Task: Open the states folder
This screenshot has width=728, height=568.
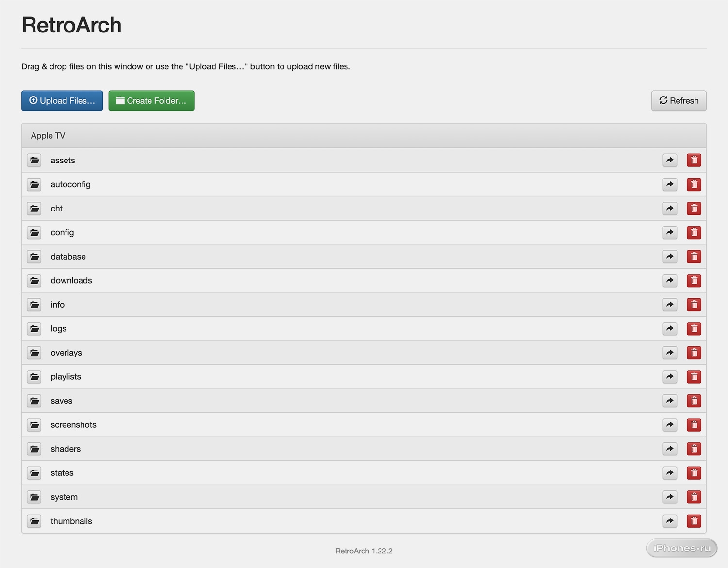Action: [62, 473]
